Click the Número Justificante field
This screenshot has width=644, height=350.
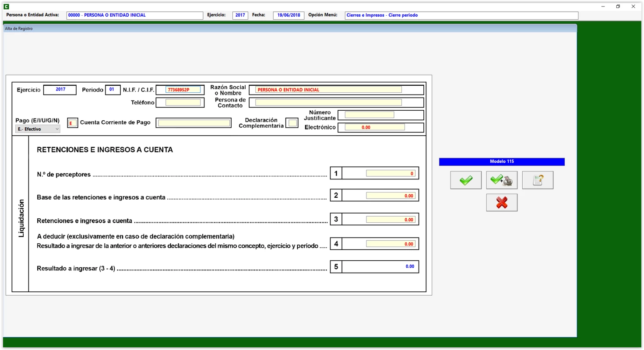[x=369, y=115]
